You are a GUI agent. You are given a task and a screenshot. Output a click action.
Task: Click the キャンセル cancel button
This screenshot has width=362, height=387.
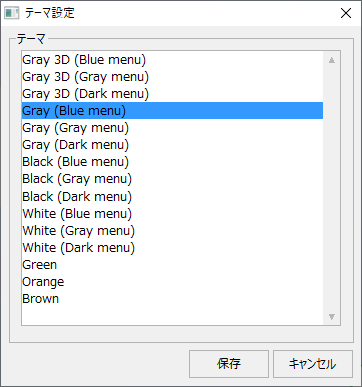(x=313, y=364)
